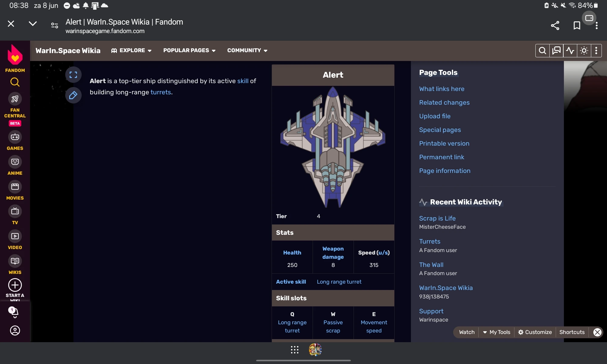The height and width of the screenshot is (364, 607).
Task: Open recent activity pulse icon in header
Action: tap(570, 50)
